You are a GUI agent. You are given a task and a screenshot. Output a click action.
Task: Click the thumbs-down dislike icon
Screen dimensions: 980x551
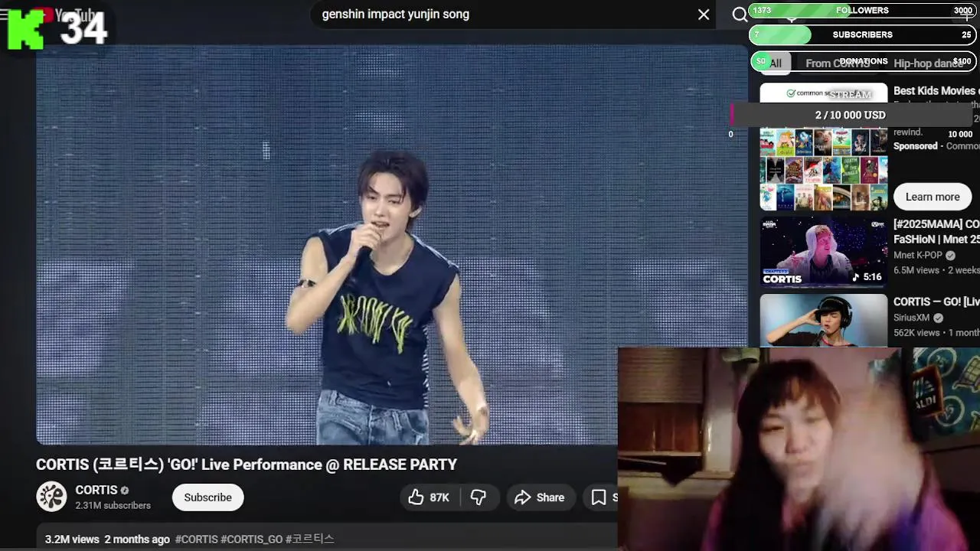point(479,497)
